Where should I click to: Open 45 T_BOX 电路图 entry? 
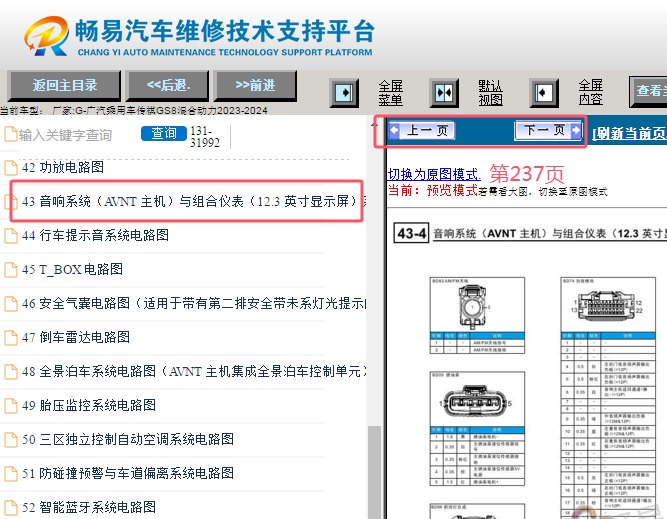(x=72, y=269)
